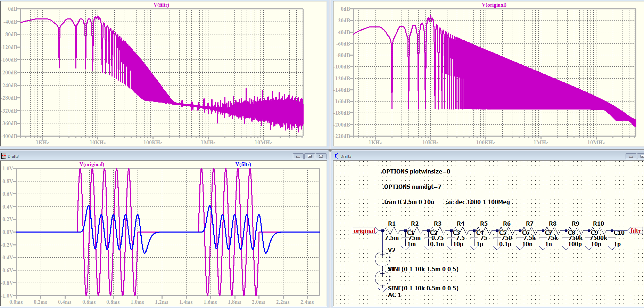
Task: Click the '7.5m' value of resistor R1
Action: (392, 238)
